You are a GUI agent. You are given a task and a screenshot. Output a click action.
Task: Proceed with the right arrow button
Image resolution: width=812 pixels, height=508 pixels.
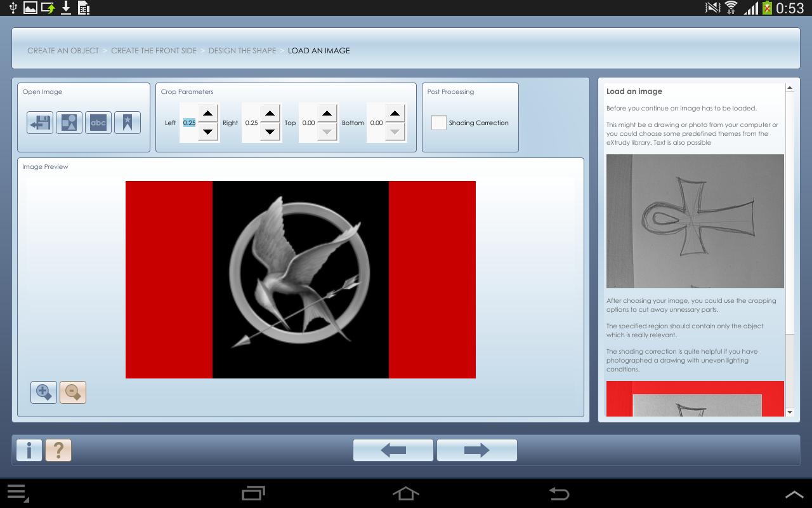477,450
